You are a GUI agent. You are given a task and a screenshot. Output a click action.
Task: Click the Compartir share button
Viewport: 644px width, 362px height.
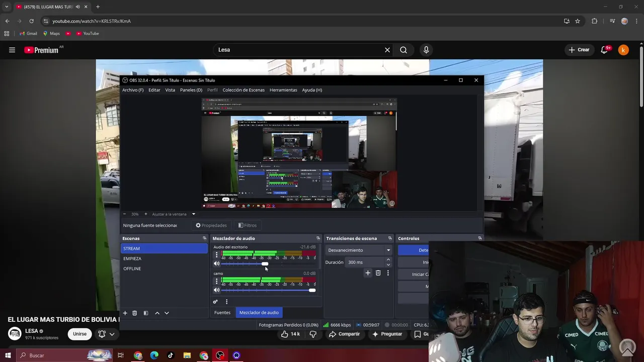click(x=345, y=334)
